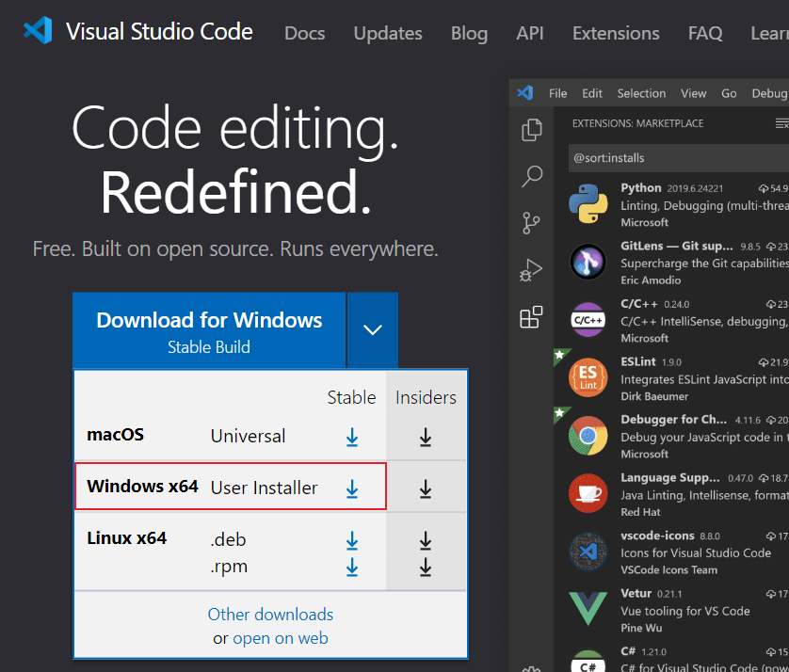This screenshot has width=789, height=672.
Task: Select the Debugger for Ch... title
Action: click(673, 419)
